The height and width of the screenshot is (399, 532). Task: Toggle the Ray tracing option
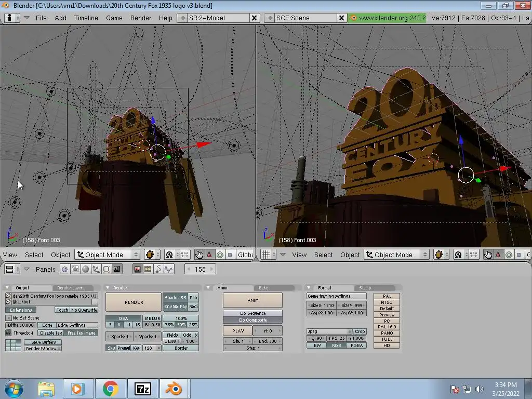pos(183,307)
